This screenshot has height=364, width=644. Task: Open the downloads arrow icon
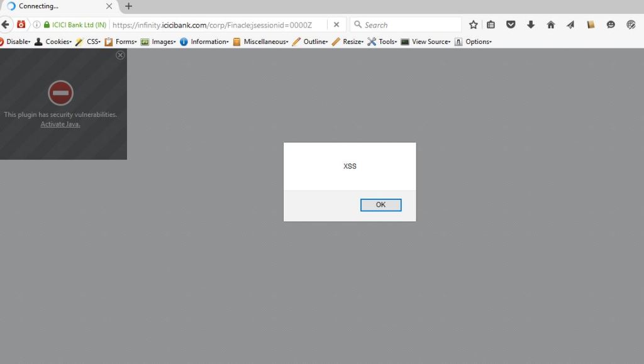[531, 25]
